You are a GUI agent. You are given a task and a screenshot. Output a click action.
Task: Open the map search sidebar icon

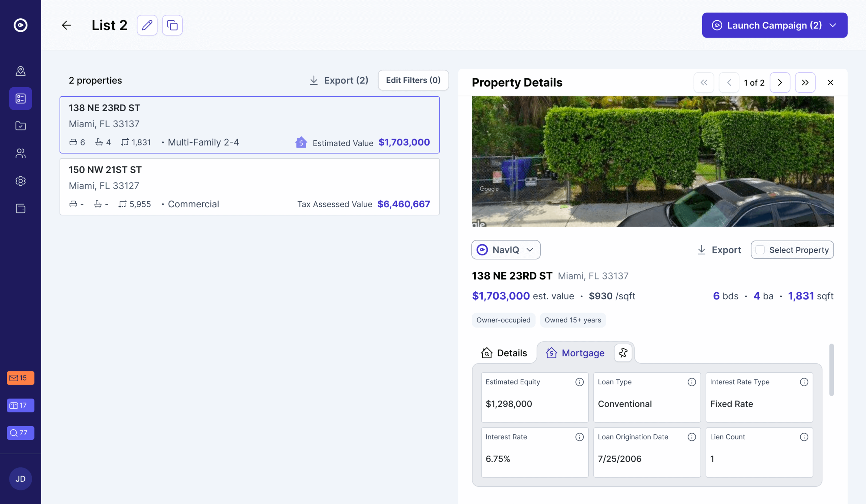[x=21, y=71]
